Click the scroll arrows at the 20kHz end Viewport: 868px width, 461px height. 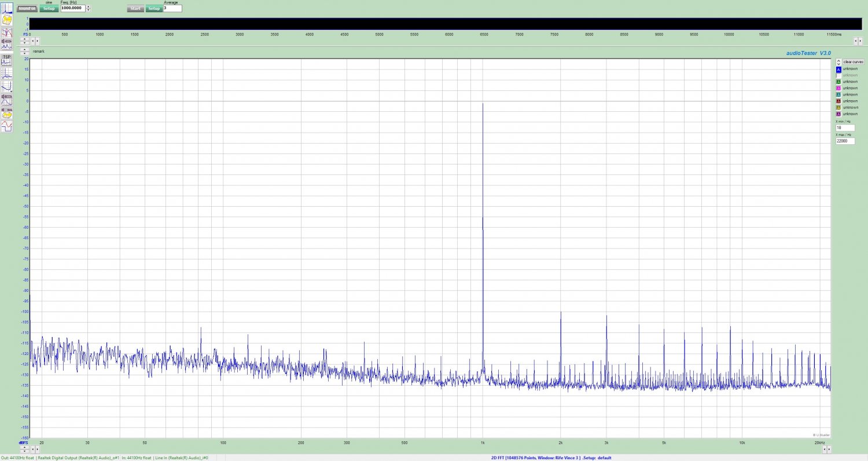coord(827,449)
